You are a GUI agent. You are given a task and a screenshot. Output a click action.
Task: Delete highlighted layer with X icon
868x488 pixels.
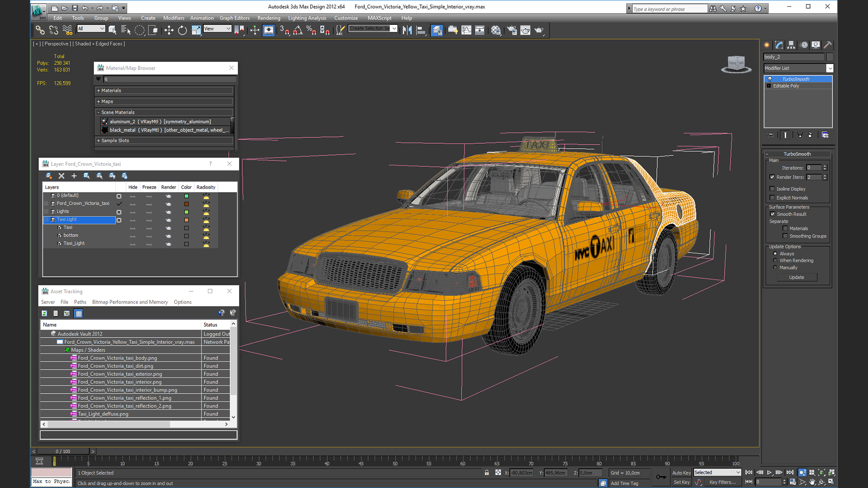[61, 176]
